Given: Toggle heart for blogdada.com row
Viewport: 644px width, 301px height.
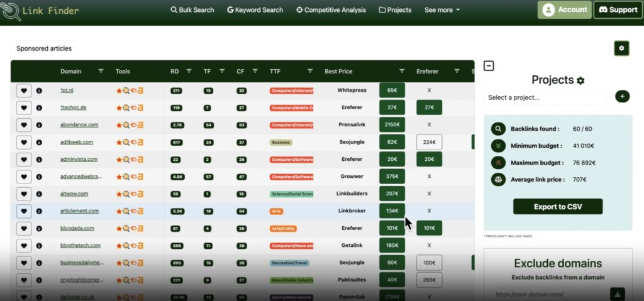Looking at the screenshot, I should (24, 228).
